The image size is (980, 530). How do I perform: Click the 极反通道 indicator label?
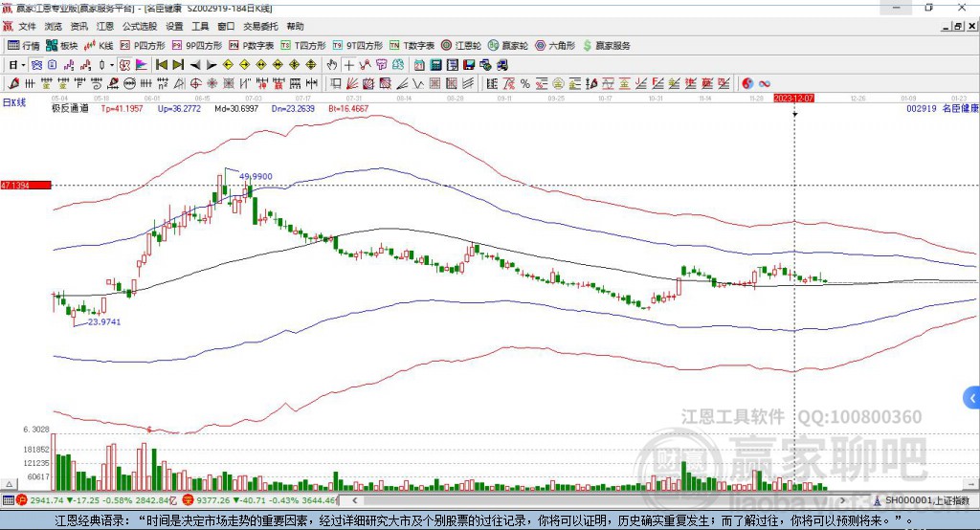(x=70, y=108)
